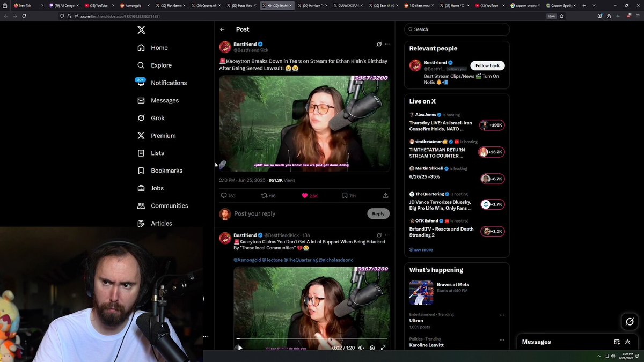
Task: Click the bookmark star in address bar
Action: coord(562,16)
